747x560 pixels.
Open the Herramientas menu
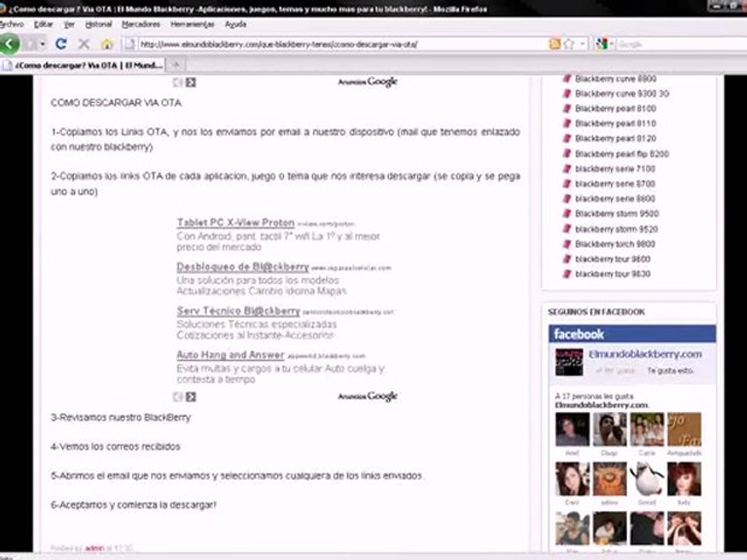click(192, 24)
